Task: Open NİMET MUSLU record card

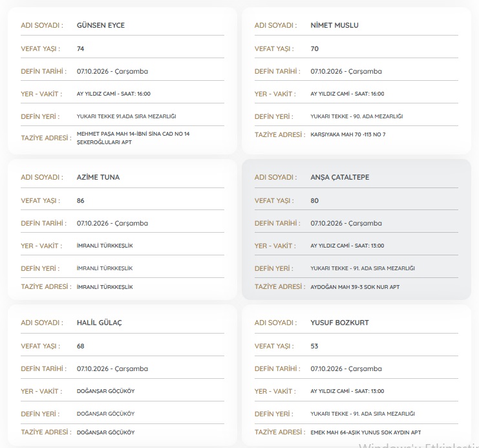Action: click(x=356, y=81)
